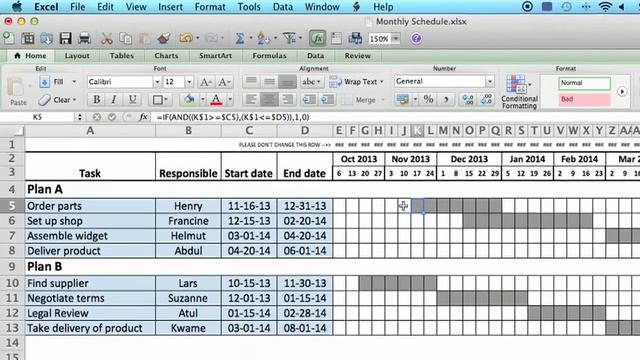This screenshot has width=640, height=360.
Task: Center text horizontally in cell
Action: click(269, 99)
